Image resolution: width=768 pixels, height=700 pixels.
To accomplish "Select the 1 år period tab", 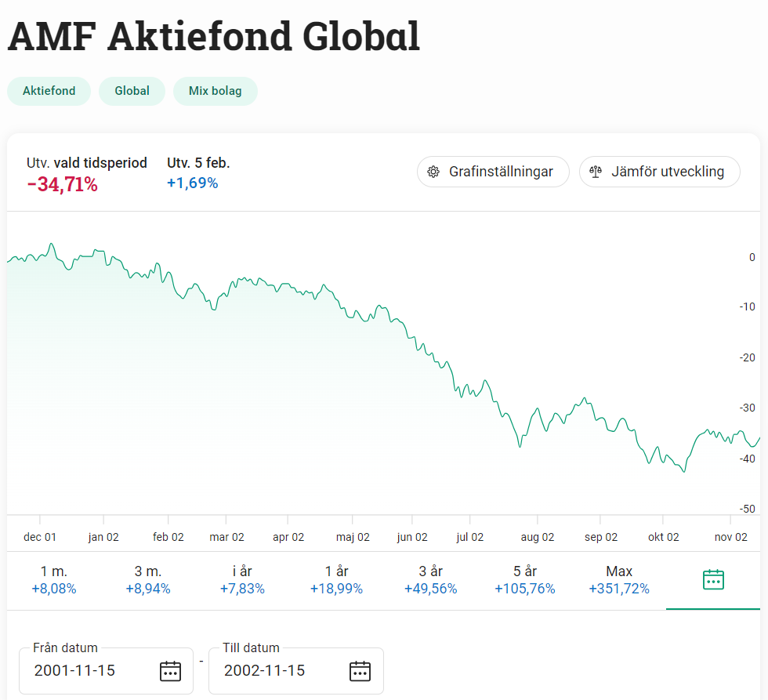I will tap(336, 580).
